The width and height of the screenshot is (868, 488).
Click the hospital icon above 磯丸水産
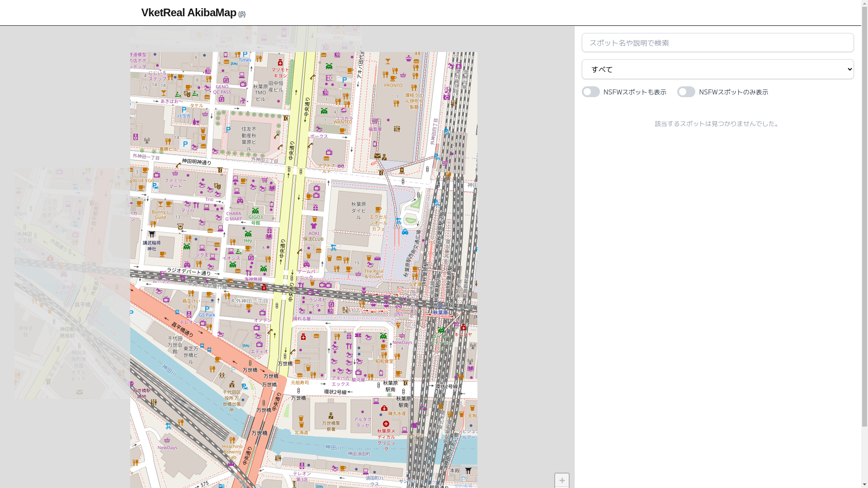click(384, 408)
